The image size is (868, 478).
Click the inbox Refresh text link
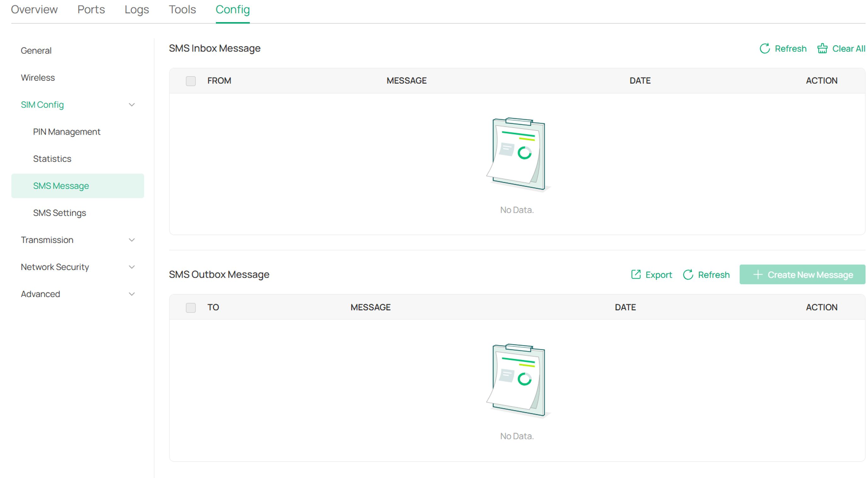[x=791, y=48]
